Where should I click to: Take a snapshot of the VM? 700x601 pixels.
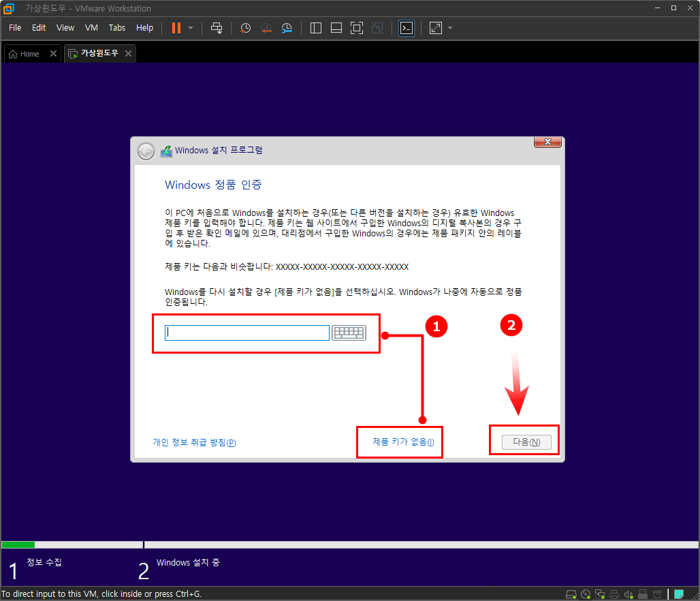[x=246, y=28]
